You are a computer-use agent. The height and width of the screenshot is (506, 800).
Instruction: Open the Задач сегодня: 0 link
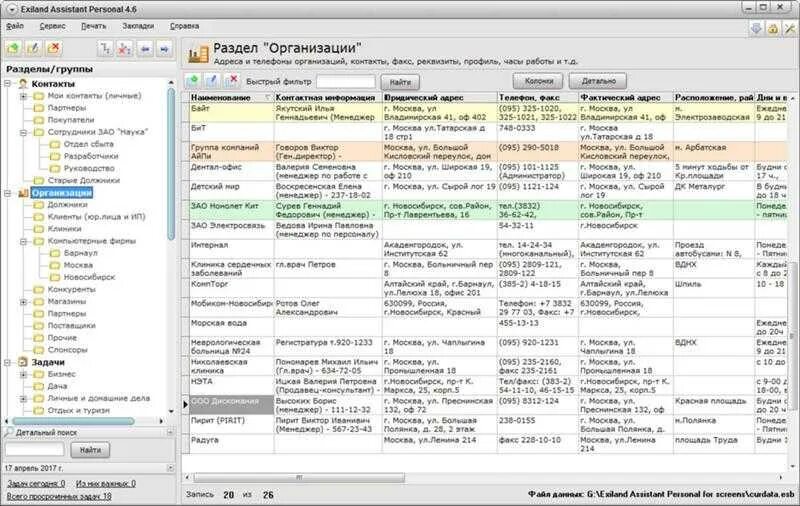(36, 483)
